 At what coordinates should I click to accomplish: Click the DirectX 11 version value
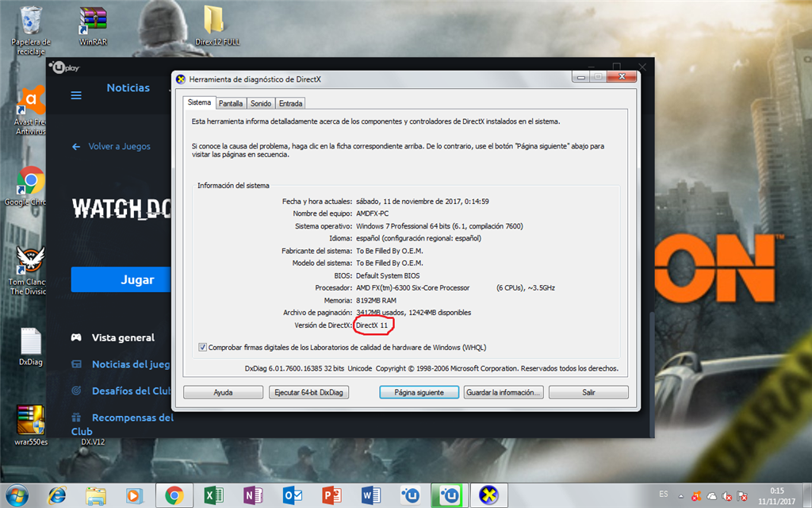click(372, 325)
